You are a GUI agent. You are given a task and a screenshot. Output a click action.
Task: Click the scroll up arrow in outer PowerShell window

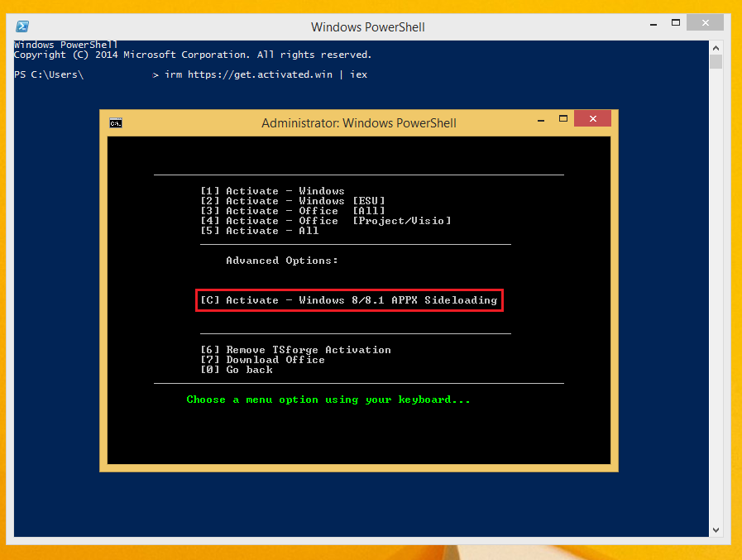click(716, 48)
